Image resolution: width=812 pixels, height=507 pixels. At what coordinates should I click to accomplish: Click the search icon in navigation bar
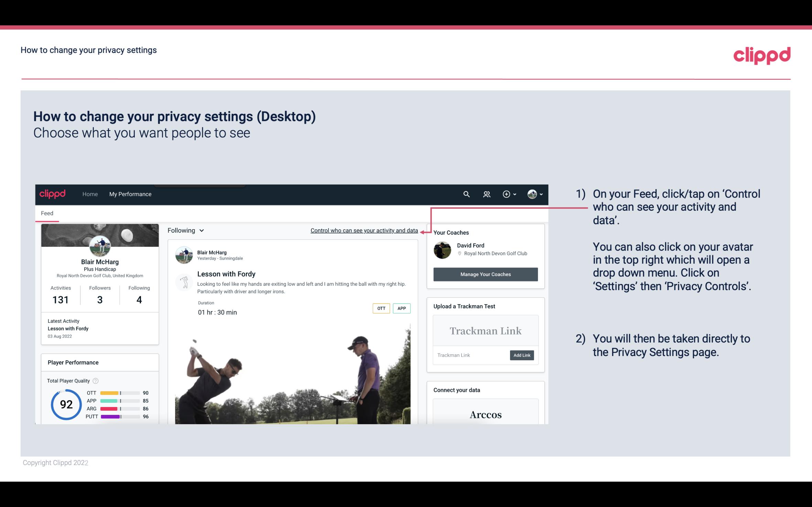[467, 194]
